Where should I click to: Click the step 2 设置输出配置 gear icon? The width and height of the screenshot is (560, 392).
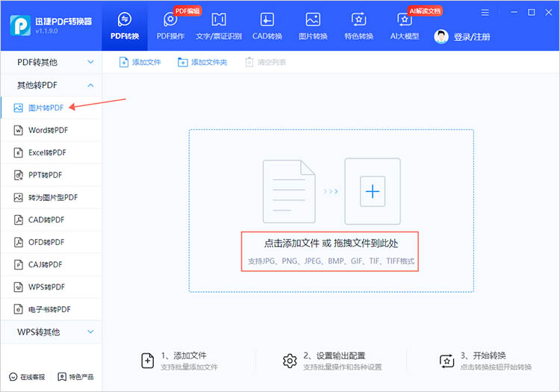(x=290, y=361)
